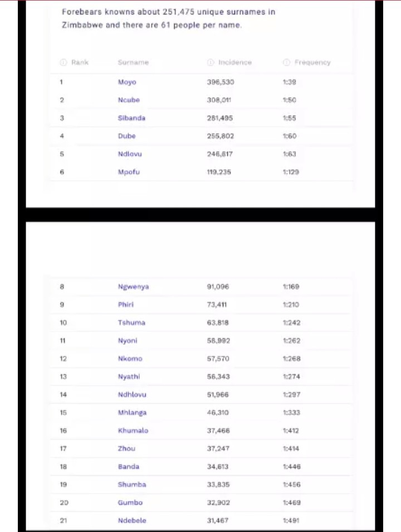Sort table by Surname column header
The height and width of the screenshot is (532, 401).
coord(133,62)
